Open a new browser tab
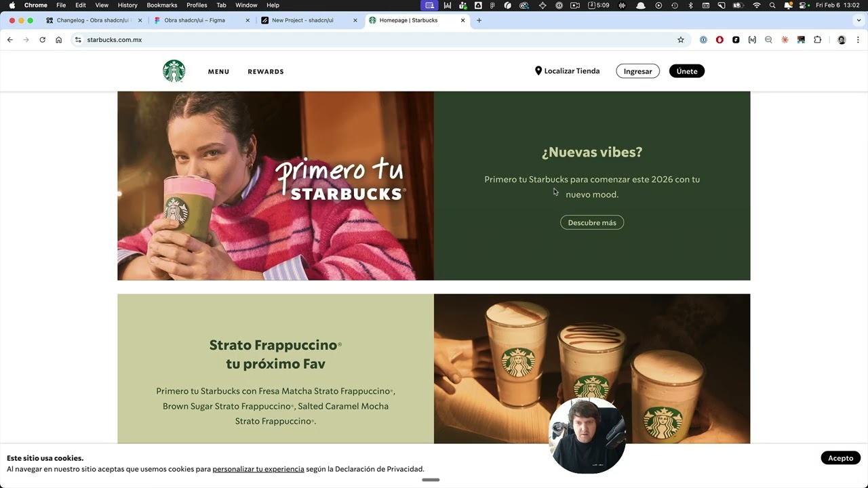 pyautogui.click(x=479, y=20)
